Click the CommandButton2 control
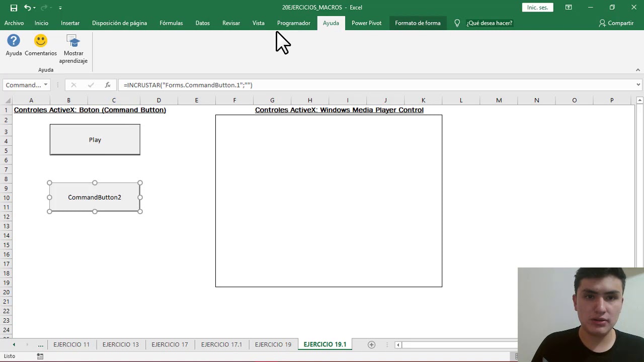Image resolution: width=644 pixels, height=362 pixels. [x=95, y=197]
